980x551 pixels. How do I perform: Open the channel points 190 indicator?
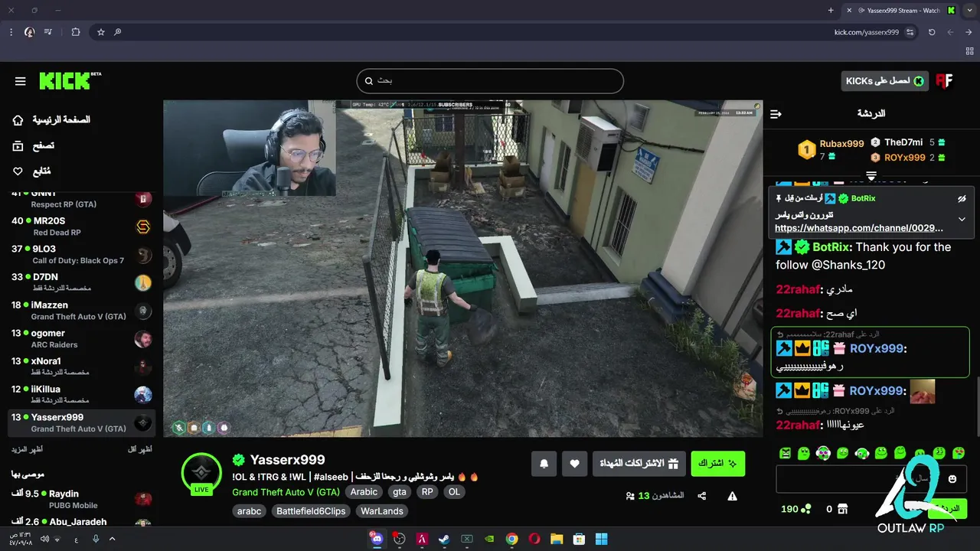pos(795,509)
